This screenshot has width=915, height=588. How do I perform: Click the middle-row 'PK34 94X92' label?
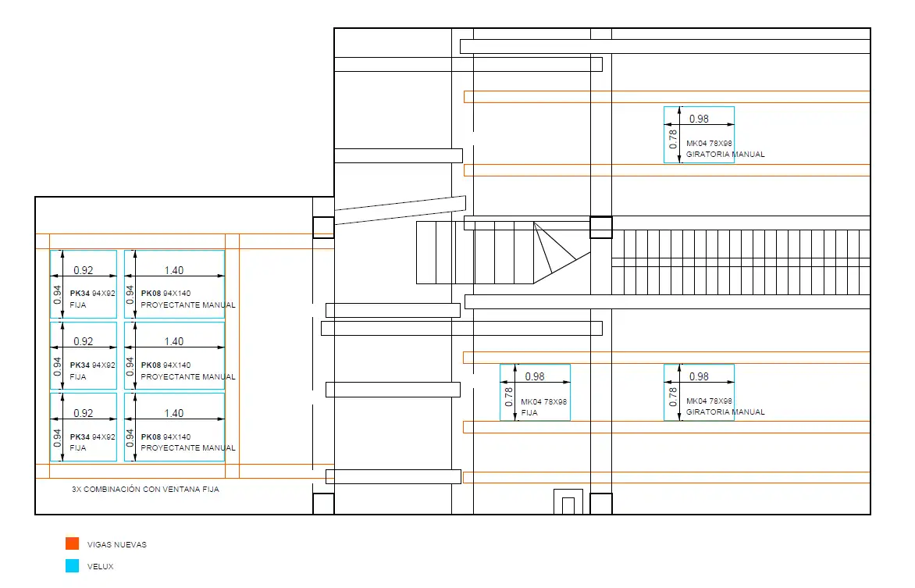(92, 365)
